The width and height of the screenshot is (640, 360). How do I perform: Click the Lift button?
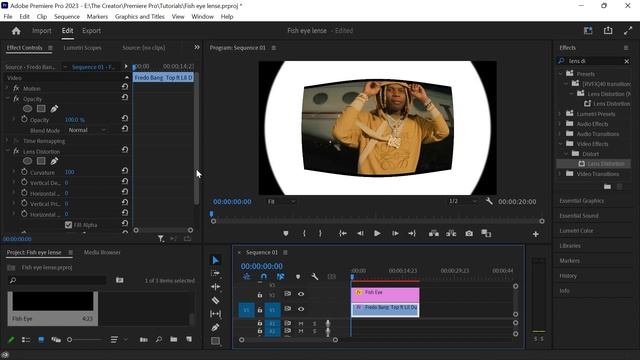click(433, 233)
